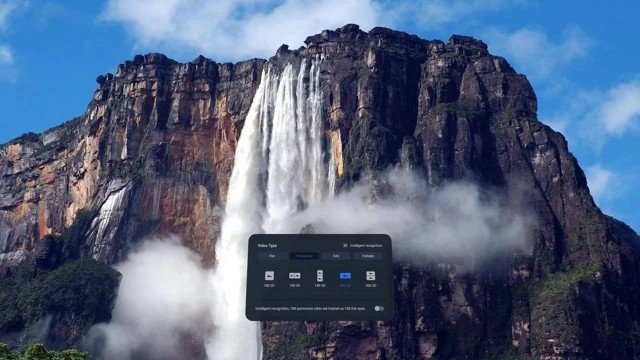
Task: Switch to the EAC tab
Action: coord(336,256)
